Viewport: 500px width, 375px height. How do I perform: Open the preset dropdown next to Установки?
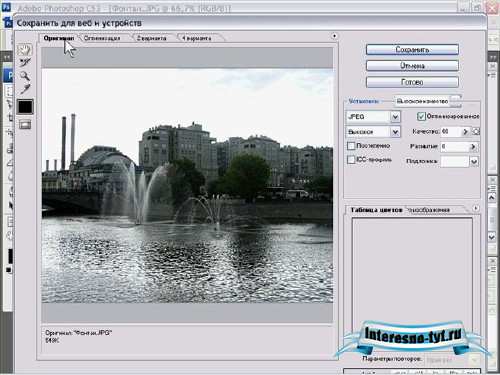(x=428, y=101)
